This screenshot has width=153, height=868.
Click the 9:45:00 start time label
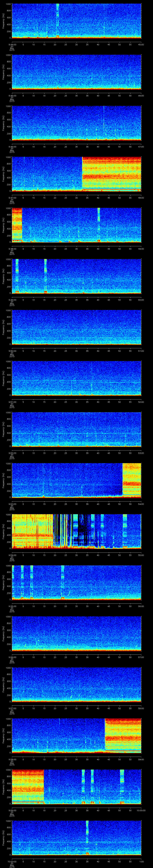point(12,96)
